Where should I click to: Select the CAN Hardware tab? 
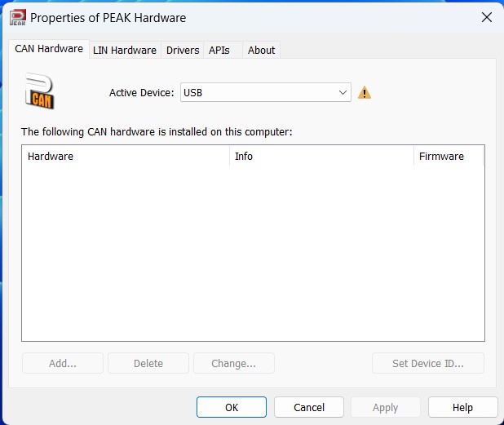49,49
